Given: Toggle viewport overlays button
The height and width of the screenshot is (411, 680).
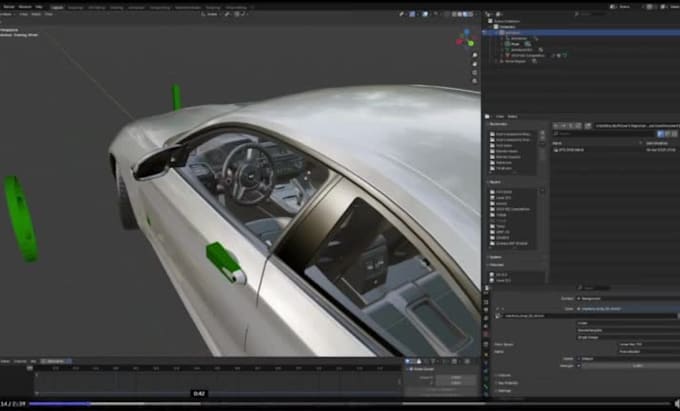Looking at the screenshot, I should point(425,14).
